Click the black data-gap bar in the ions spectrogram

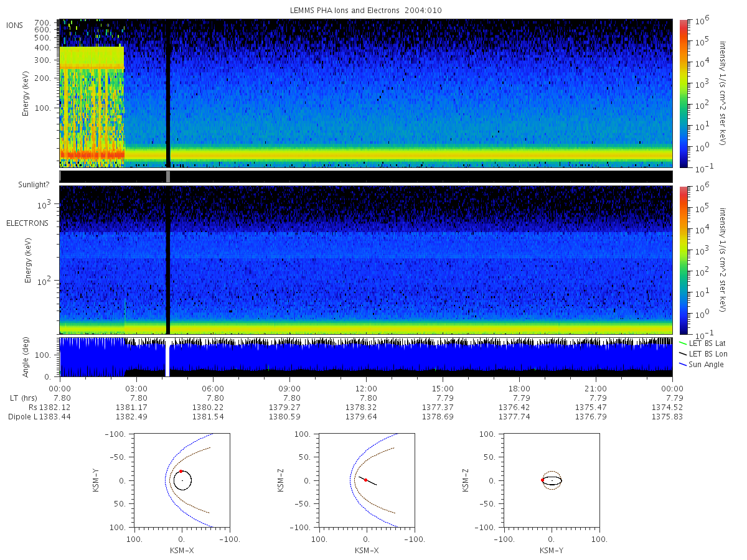[168, 93]
